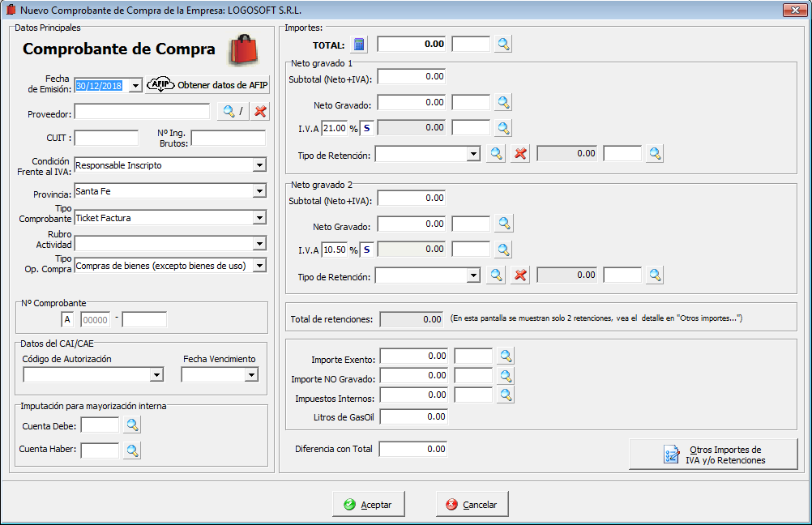812x525 pixels.
Task: Search Cuenta Haber with the magnifier icon
Action: (x=132, y=450)
